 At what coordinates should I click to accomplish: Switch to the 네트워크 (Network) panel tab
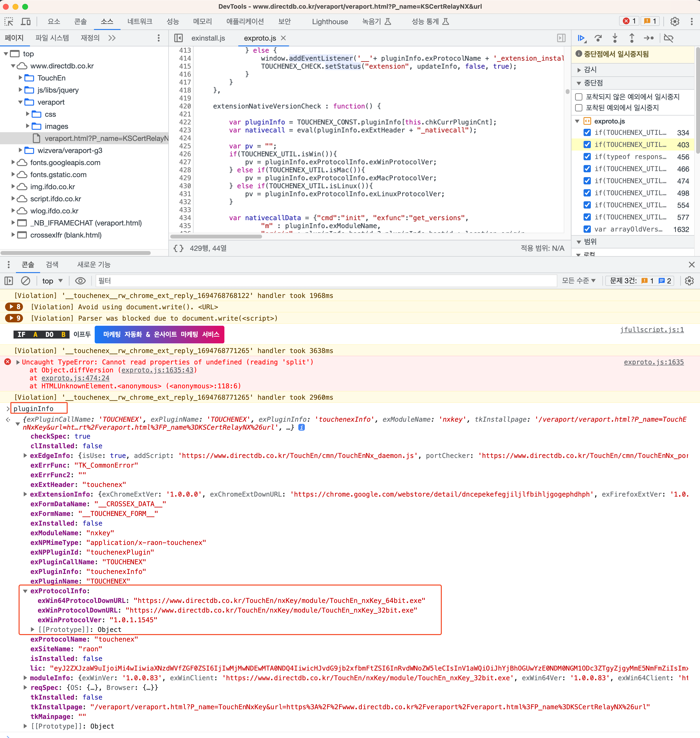pyautogui.click(x=140, y=22)
